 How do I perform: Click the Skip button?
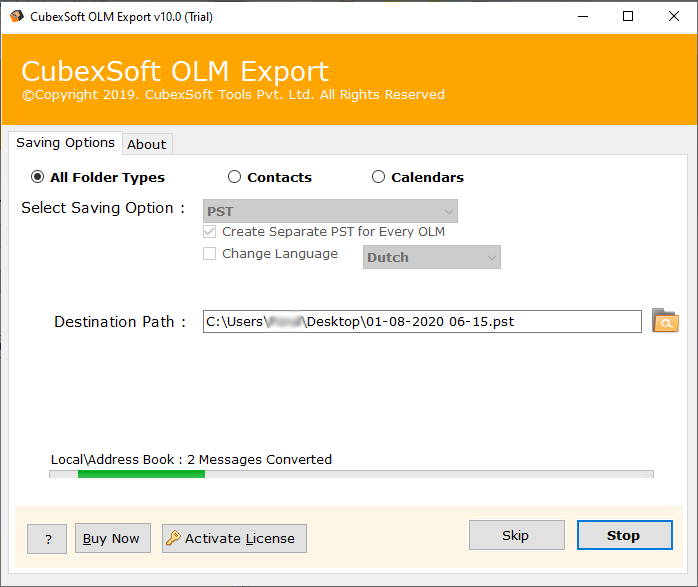[x=517, y=535]
